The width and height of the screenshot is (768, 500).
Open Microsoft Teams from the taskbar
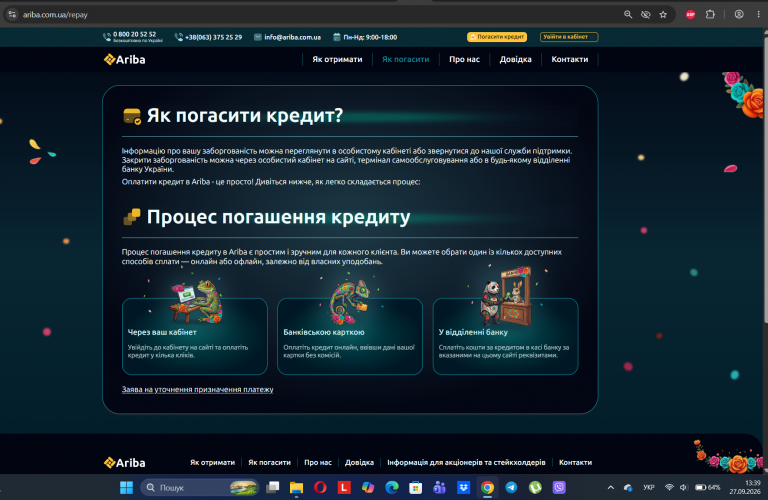click(439, 488)
